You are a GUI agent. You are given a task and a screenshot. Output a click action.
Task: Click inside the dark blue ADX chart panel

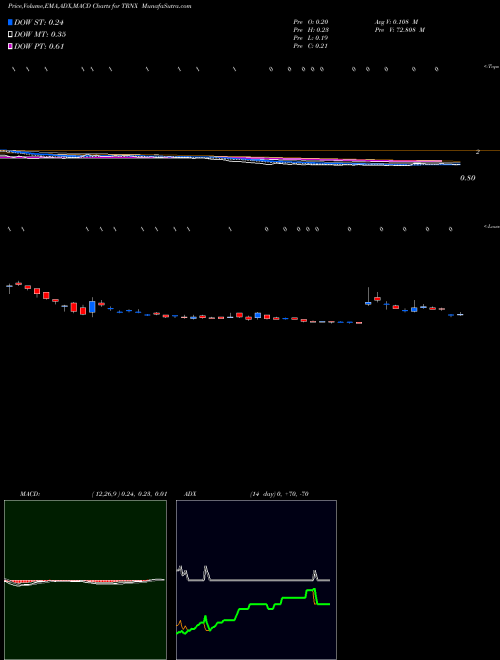pyautogui.click(x=256, y=580)
